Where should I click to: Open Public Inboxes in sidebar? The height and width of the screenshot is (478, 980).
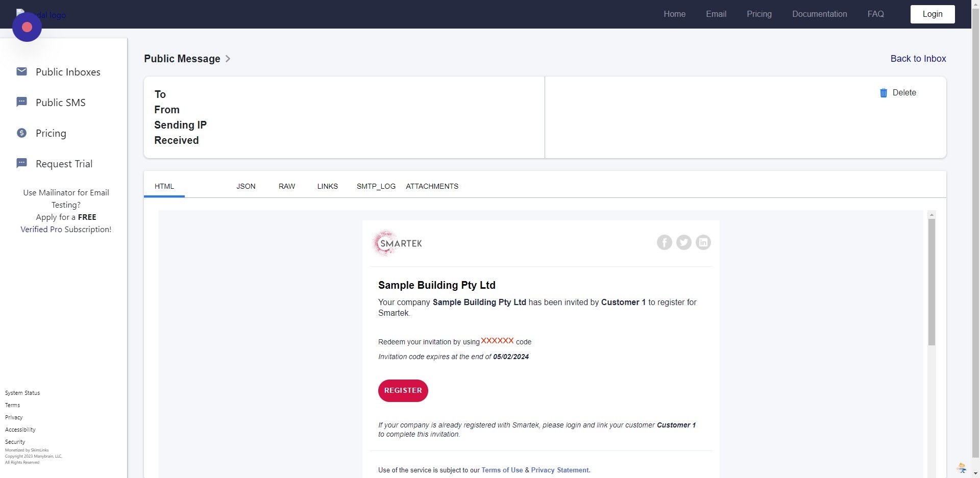(x=68, y=72)
